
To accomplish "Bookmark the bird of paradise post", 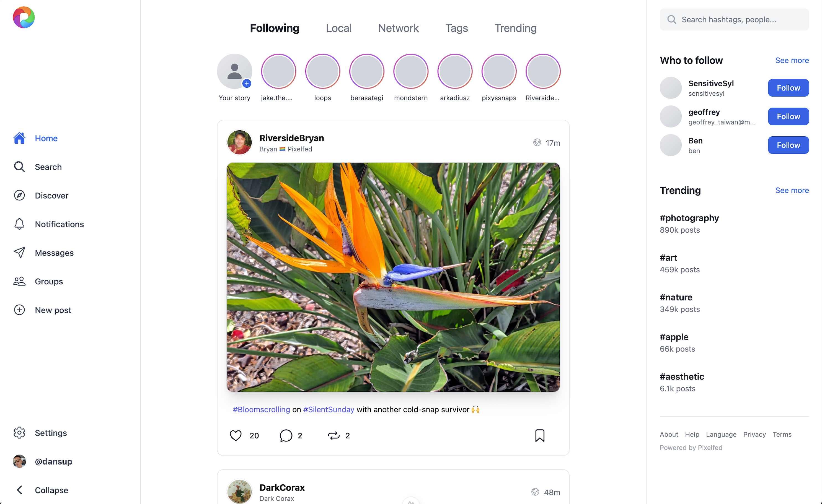I will pyautogui.click(x=539, y=435).
